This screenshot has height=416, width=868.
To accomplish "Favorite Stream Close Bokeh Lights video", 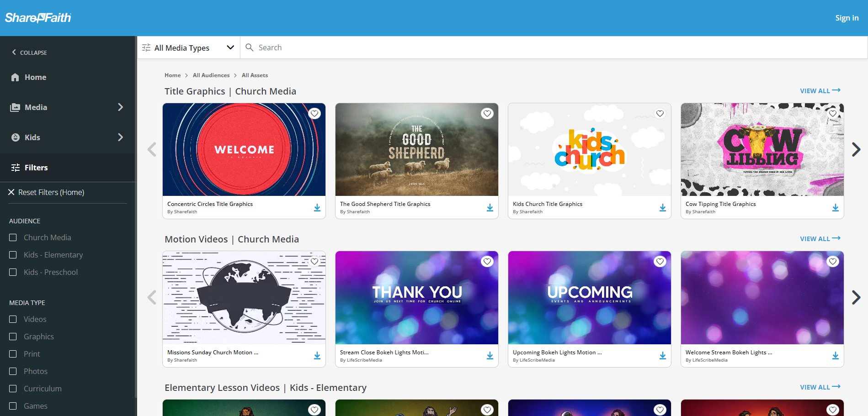I will click(x=487, y=262).
